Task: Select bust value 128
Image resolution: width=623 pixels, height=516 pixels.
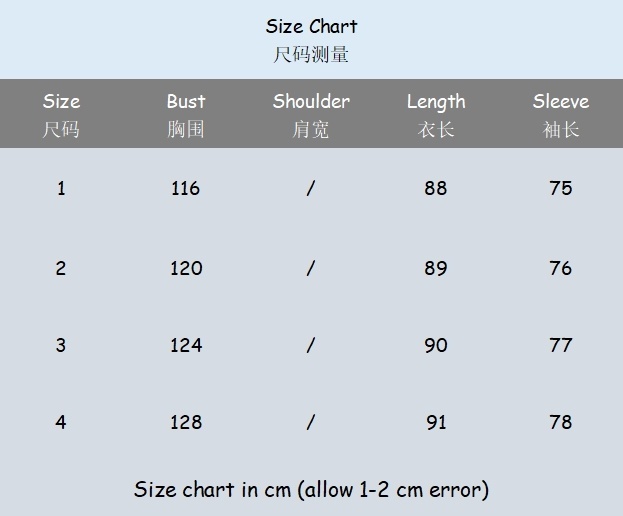Action: point(186,422)
